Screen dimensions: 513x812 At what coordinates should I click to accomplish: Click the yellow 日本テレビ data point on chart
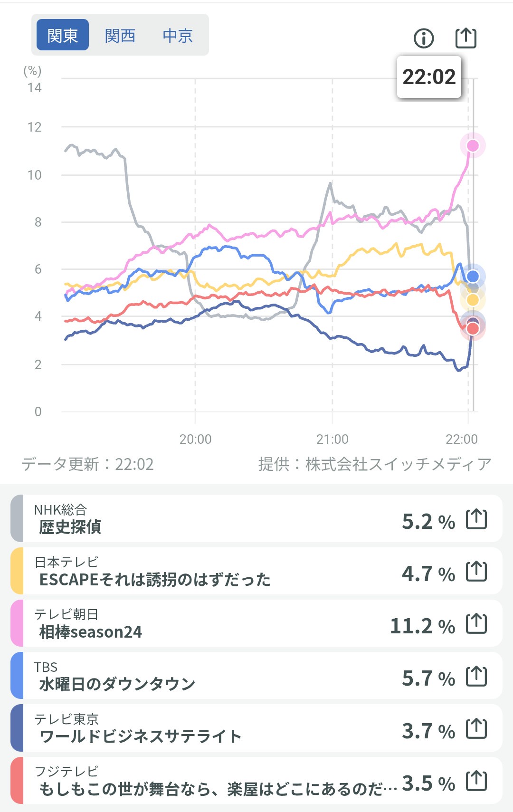click(x=473, y=300)
